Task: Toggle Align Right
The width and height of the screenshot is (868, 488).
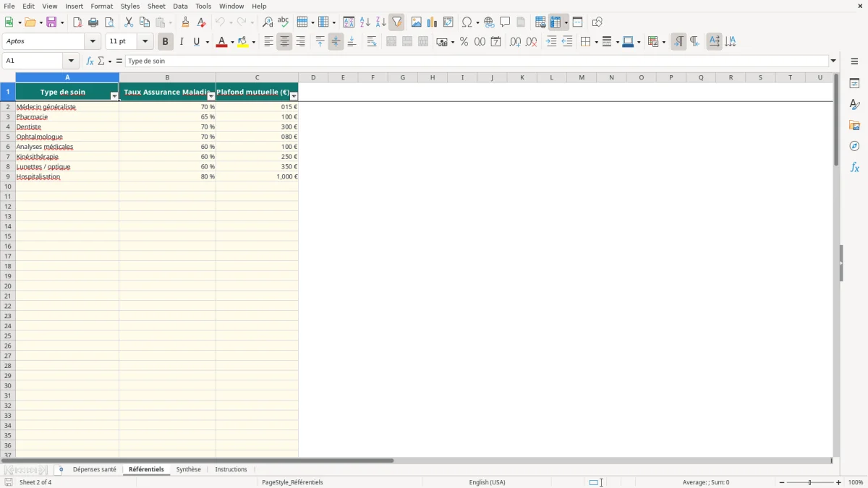Action: click(x=300, y=42)
